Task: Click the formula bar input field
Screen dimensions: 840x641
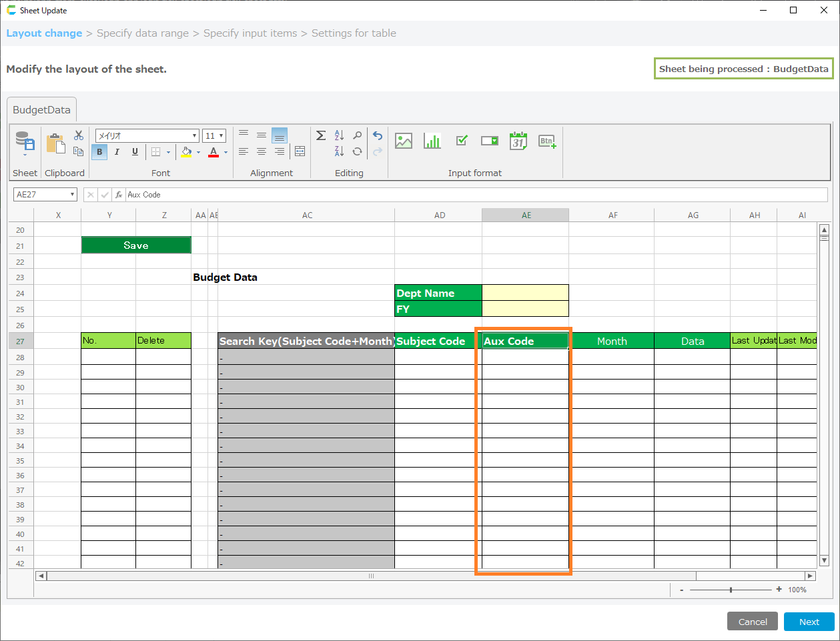Action: coord(467,195)
